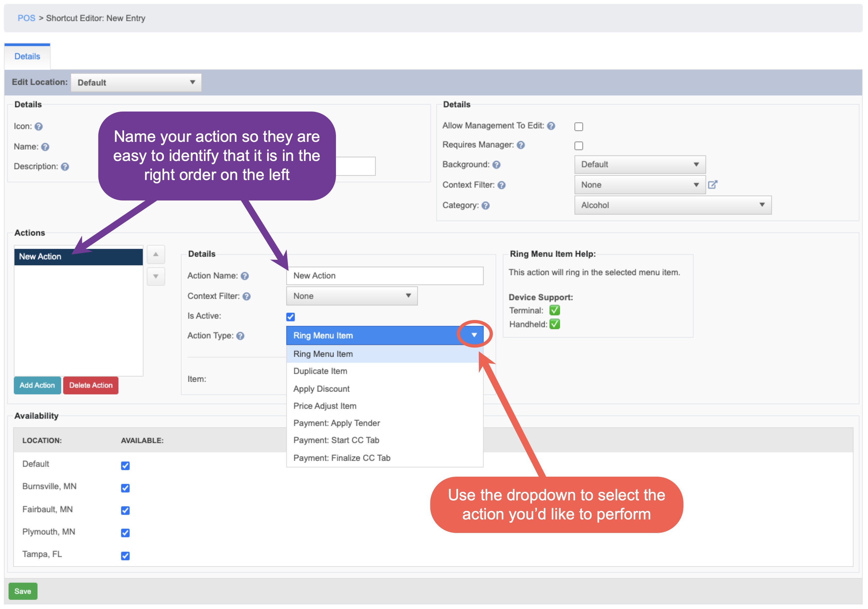Viewport: 868px width, 609px height.
Task: Click the Requires Manager help icon
Action: 521,145
